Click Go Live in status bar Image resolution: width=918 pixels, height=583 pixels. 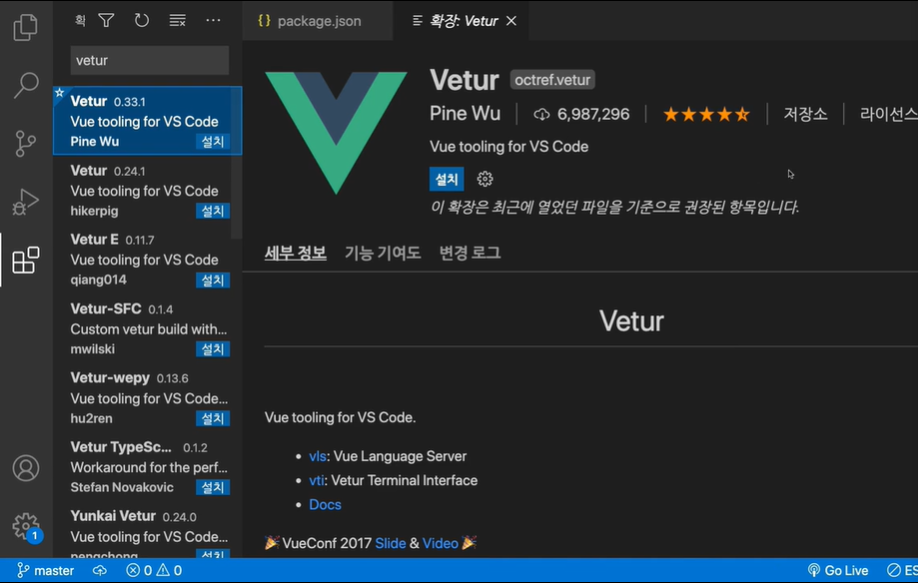pos(838,571)
